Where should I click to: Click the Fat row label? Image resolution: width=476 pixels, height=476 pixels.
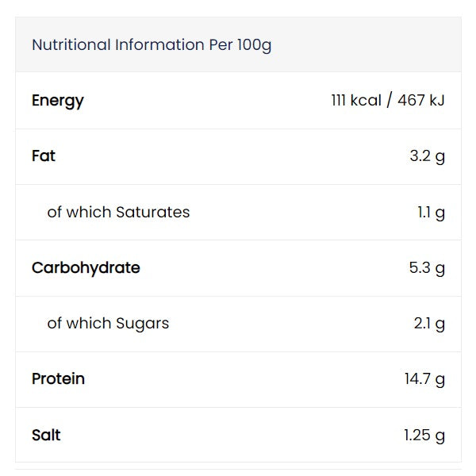44,156
